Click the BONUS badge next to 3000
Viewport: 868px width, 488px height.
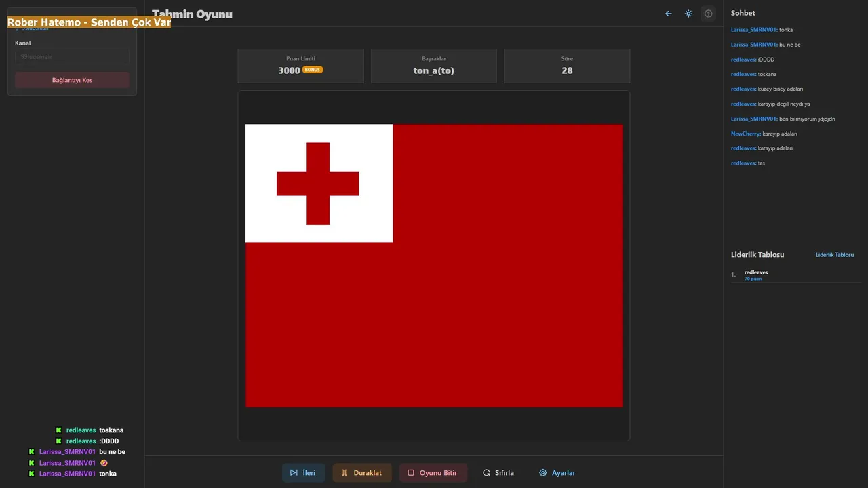click(313, 70)
